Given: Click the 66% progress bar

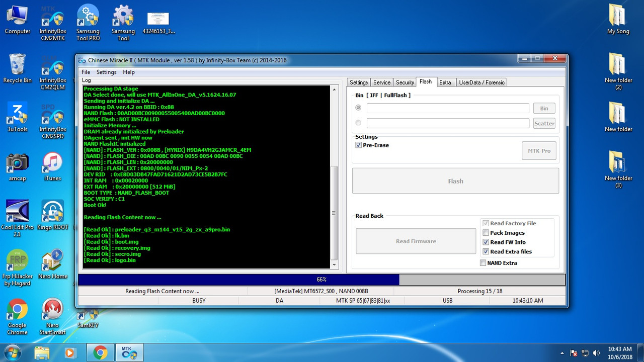Looking at the screenshot, I should 322,280.
